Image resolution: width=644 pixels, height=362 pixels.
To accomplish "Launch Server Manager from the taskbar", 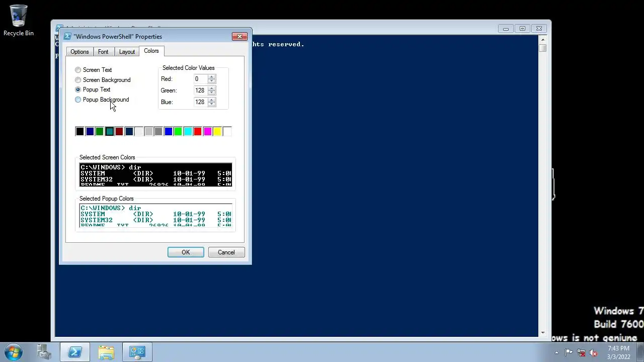I will coord(44,352).
